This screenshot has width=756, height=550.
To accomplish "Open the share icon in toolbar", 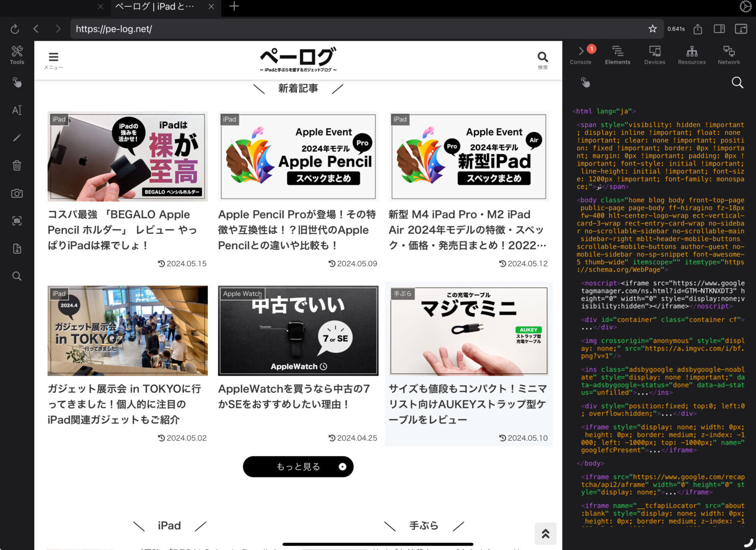I will (698, 29).
